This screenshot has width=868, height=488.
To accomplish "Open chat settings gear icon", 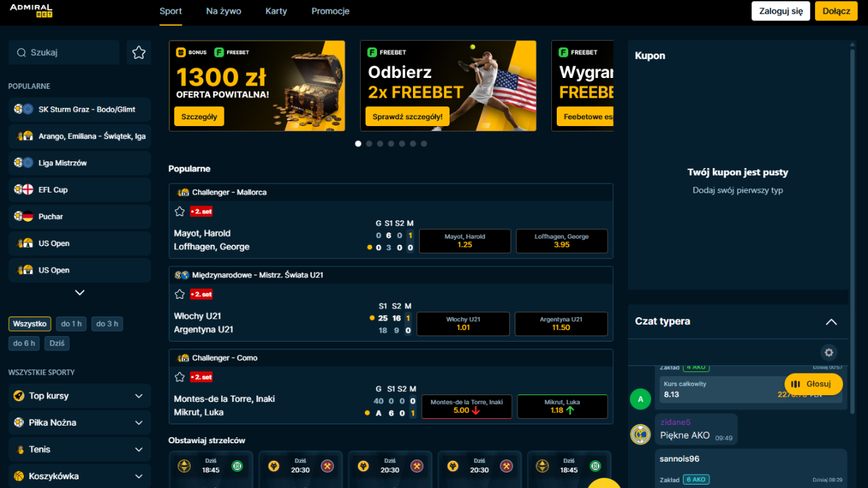I will pyautogui.click(x=829, y=352).
